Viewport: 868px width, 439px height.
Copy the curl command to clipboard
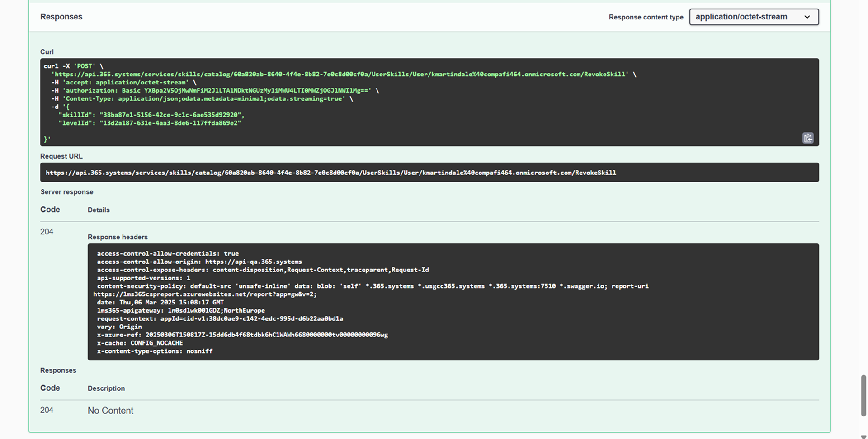[807, 138]
